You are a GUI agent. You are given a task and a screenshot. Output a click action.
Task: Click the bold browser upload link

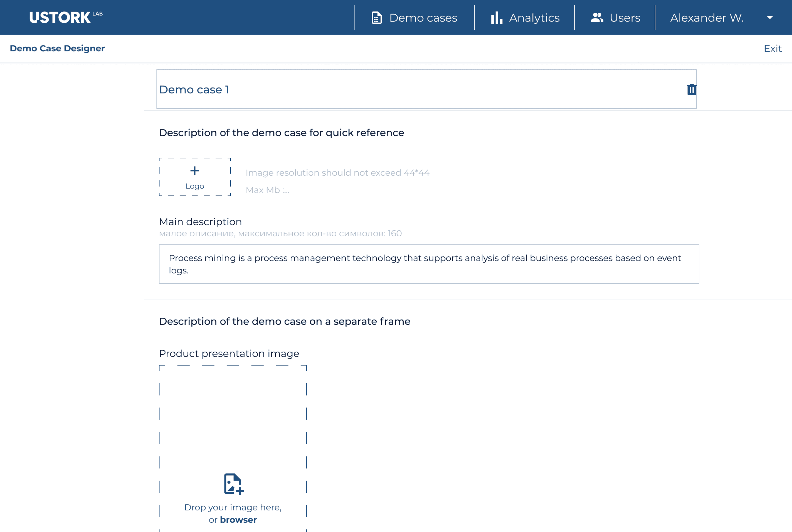(x=238, y=520)
